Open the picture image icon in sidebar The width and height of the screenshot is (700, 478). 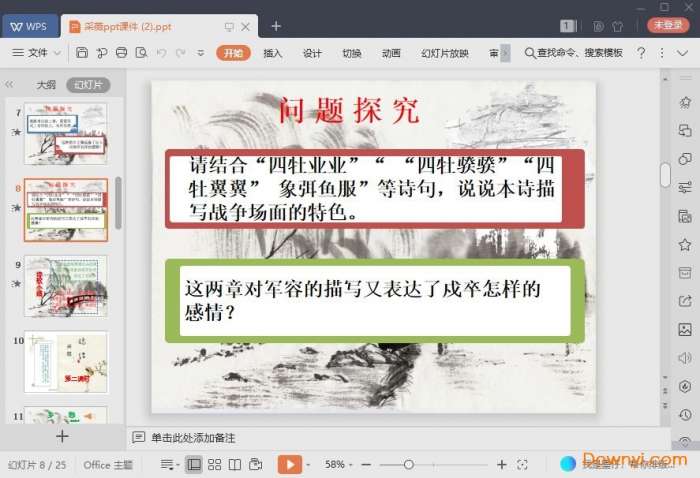point(685,329)
